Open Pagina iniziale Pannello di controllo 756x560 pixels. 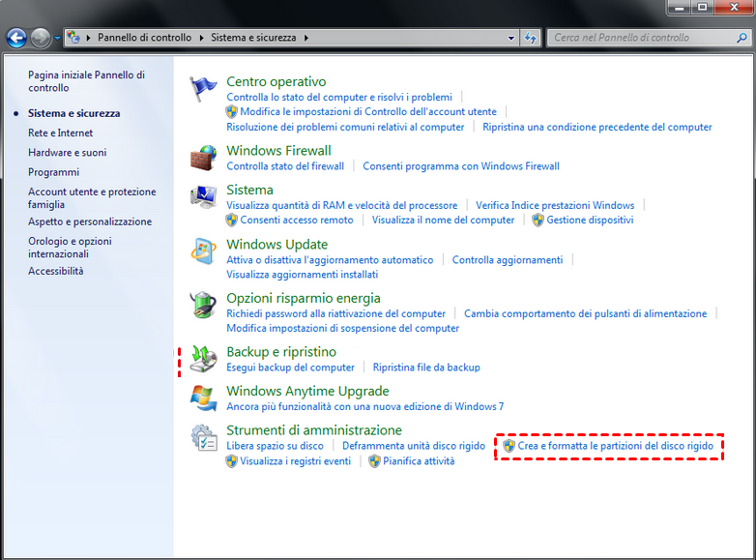coord(86,81)
